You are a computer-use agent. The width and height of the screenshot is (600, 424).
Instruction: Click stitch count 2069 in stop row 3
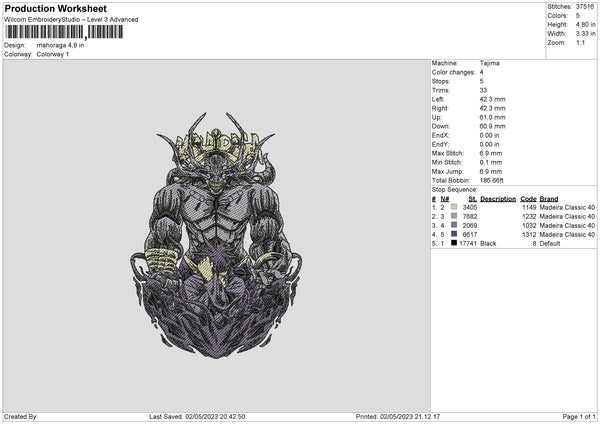pyautogui.click(x=470, y=225)
